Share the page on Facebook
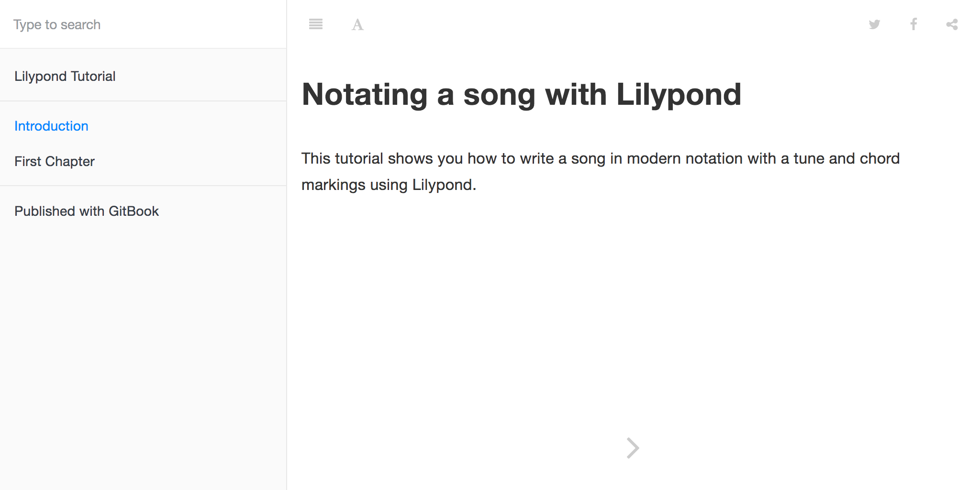Screen dimensions: 980x490 pos(913,24)
